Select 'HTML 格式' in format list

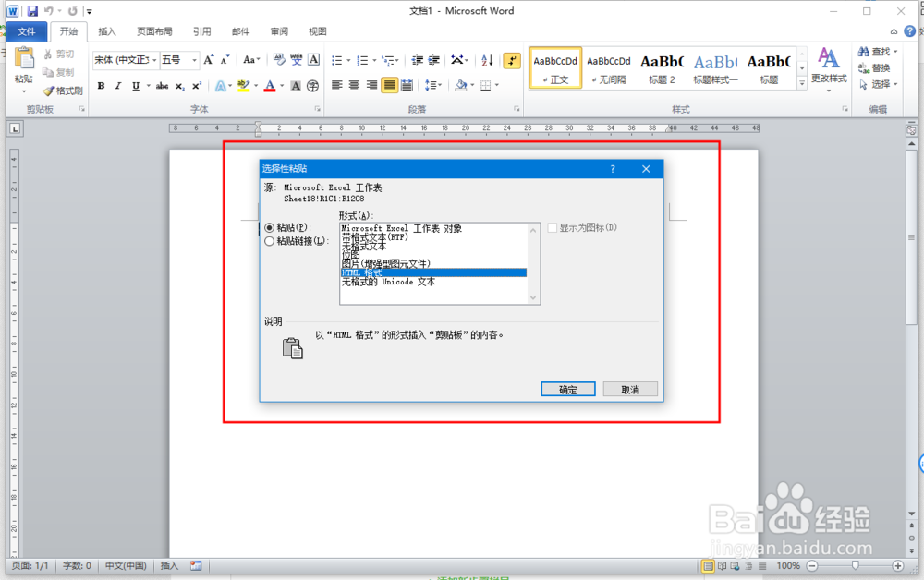tap(433, 272)
